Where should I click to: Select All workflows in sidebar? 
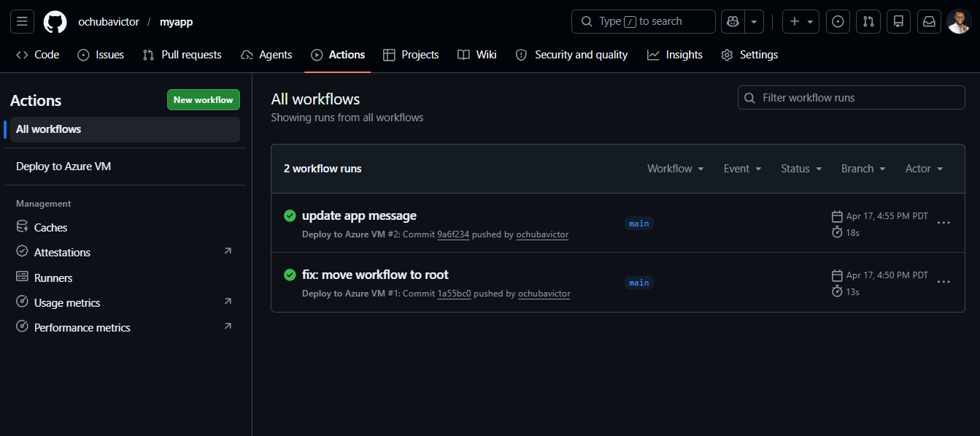point(125,129)
